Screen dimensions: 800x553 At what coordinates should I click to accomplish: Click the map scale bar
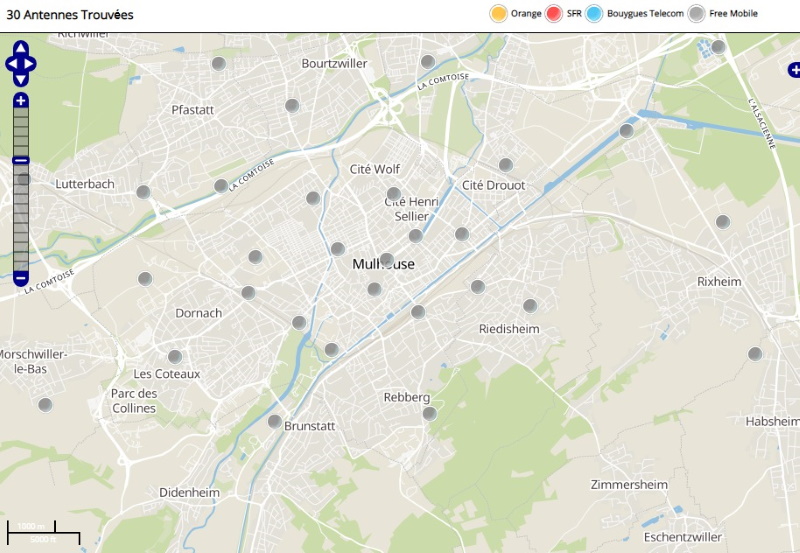click(x=43, y=533)
